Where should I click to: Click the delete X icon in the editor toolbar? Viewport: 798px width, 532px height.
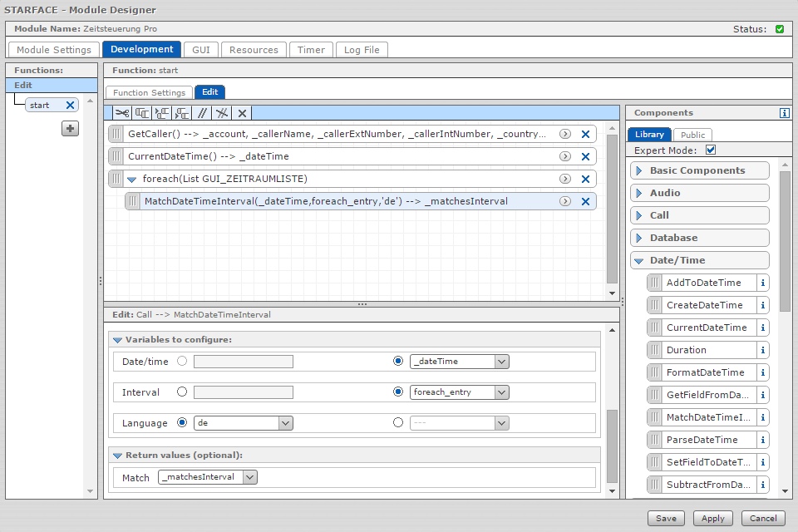coord(242,113)
